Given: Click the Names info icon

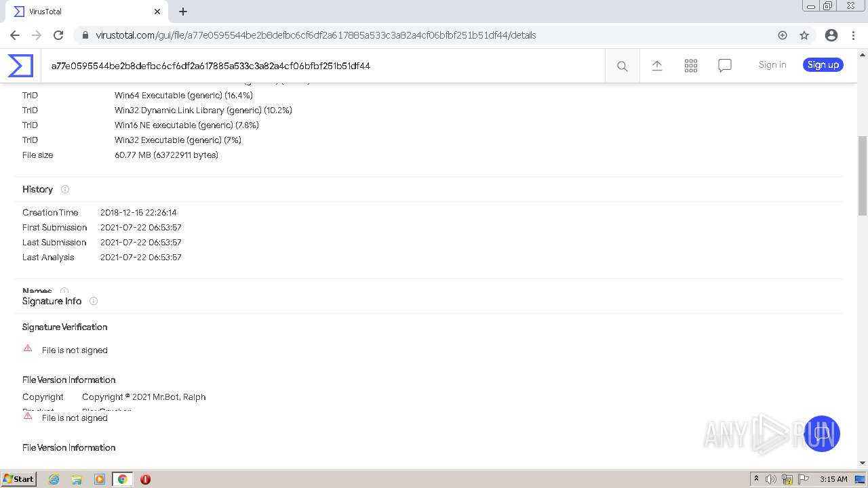Looking at the screenshot, I should pyautogui.click(x=64, y=291).
